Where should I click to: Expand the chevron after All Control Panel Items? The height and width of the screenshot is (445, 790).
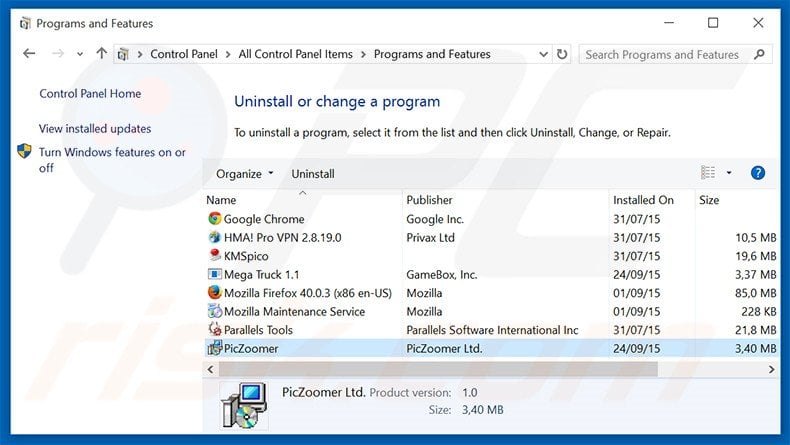point(363,54)
